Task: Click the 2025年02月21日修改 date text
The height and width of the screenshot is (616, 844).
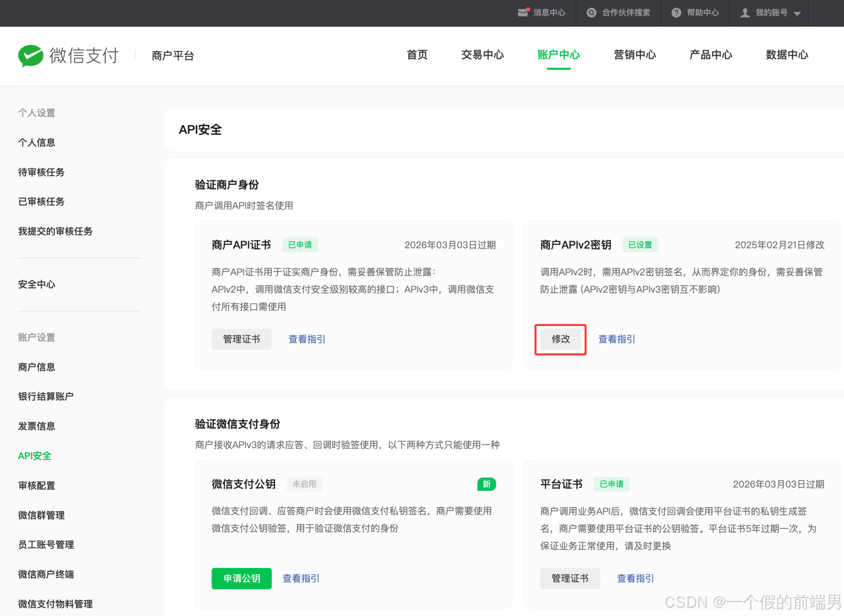Action: coord(779,245)
